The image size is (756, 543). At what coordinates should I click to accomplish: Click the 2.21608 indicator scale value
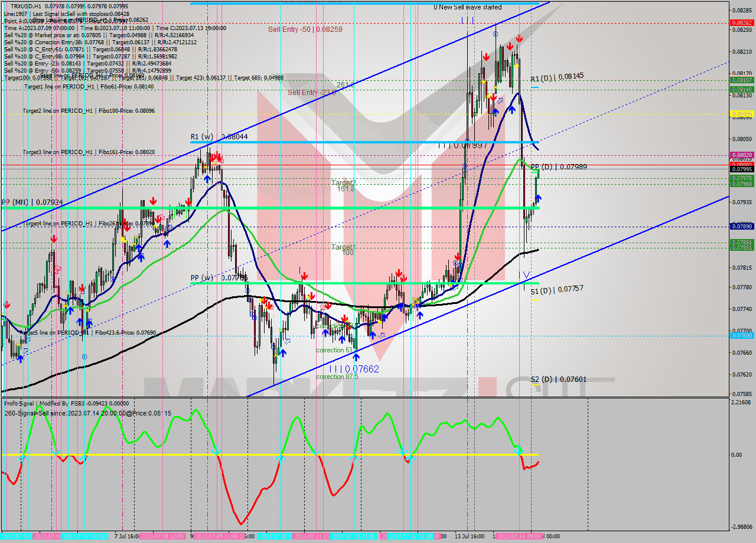[x=742, y=403]
